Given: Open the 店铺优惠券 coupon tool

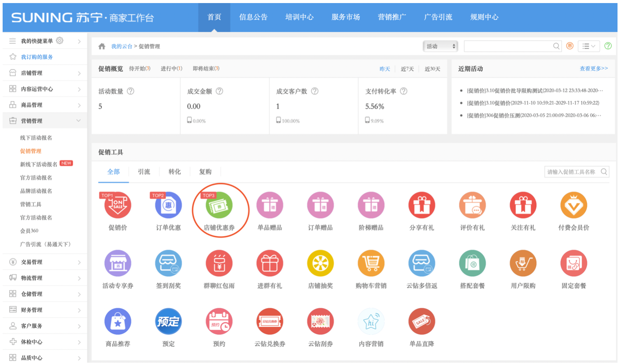Looking at the screenshot, I should point(219,205).
